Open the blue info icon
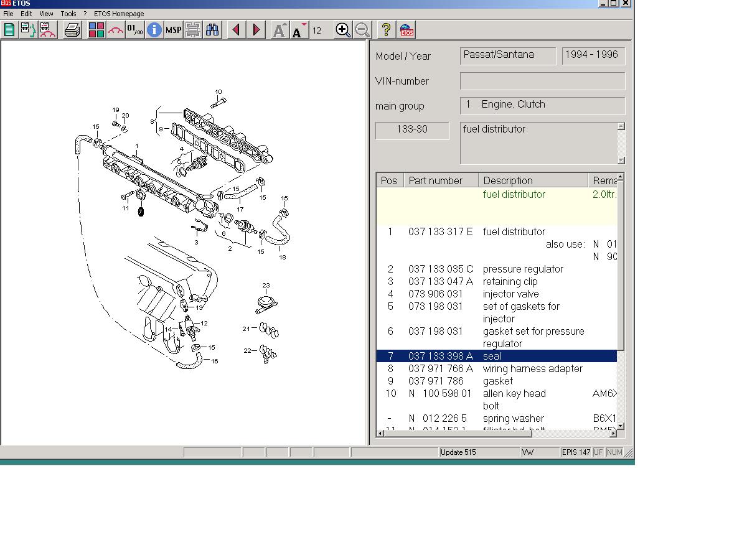Image resolution: width=747 pixels, height=560 pixels. [x=154, y=30]
